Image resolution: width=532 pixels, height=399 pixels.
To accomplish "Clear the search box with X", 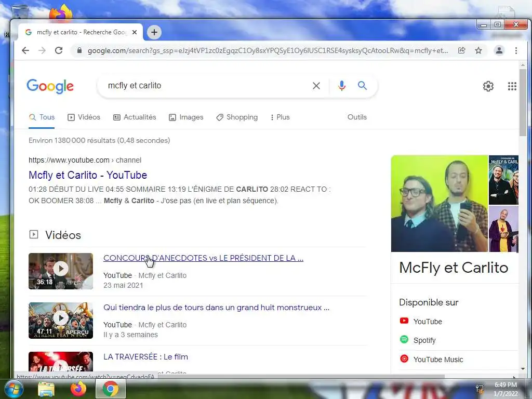I will (x=316, y=86).
